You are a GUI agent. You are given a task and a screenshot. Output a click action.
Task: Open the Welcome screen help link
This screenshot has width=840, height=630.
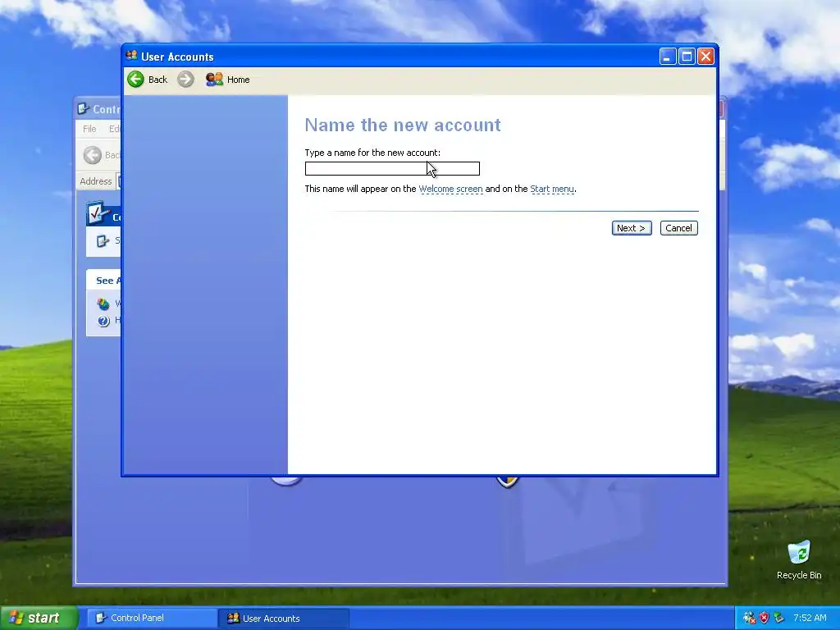coord(450,189)
